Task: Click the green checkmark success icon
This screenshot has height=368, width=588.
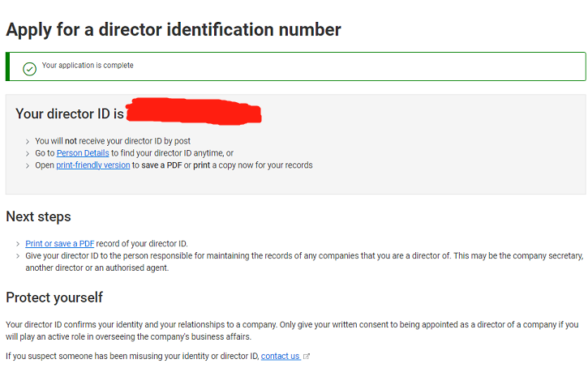Action: 30,69
